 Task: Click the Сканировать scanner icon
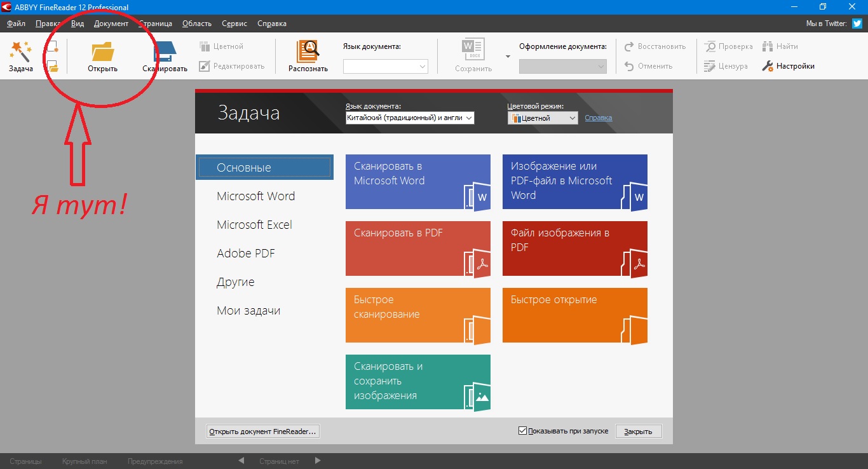pos(165,51)
